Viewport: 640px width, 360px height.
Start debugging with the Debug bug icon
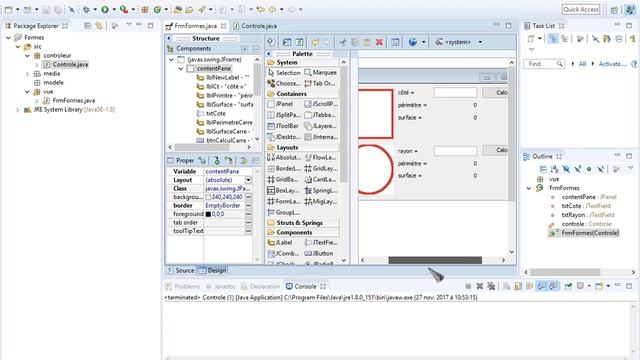tap(86, 9)
